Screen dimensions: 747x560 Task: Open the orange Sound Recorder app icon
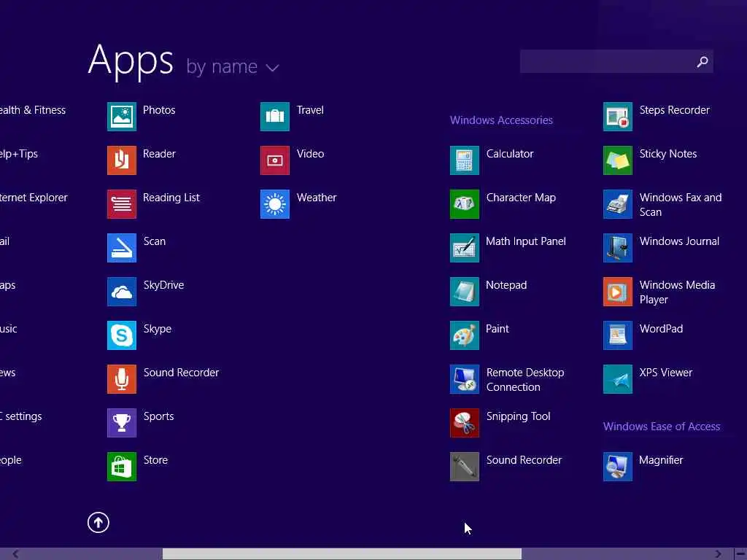[122, 379]
